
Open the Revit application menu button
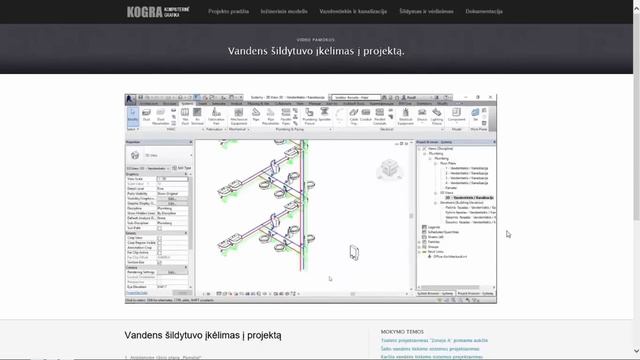(131, 99)
